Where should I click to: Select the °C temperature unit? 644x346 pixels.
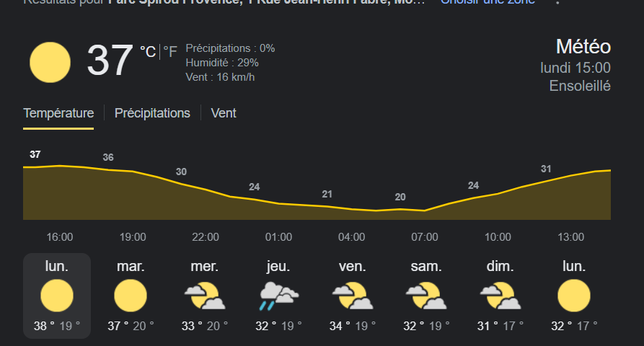147,52
